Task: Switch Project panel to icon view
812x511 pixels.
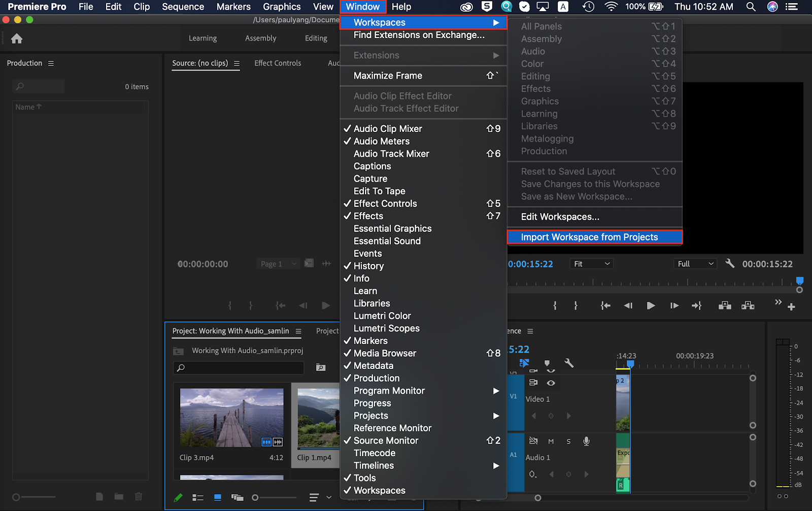Action: 218,498
